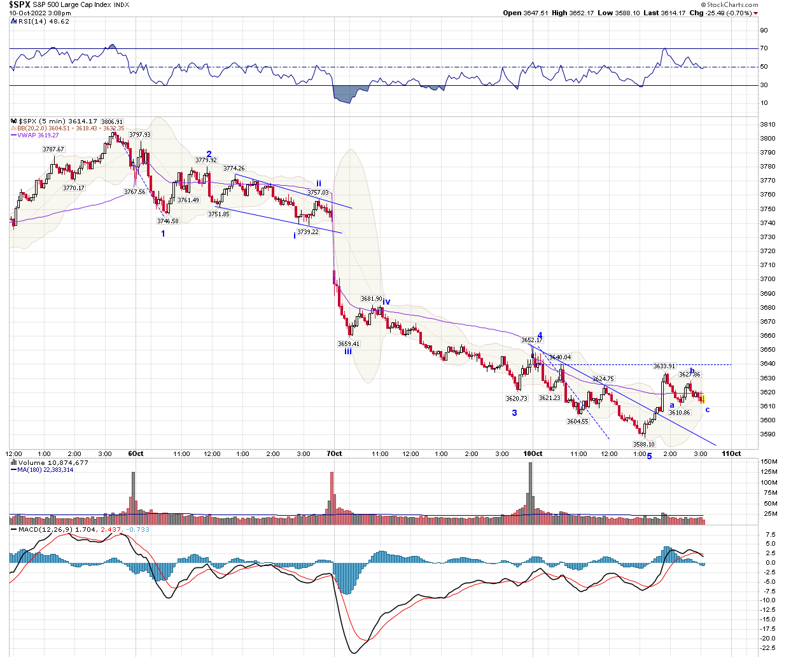Click the $SPX candlestick legend icon

click(13, 121)
